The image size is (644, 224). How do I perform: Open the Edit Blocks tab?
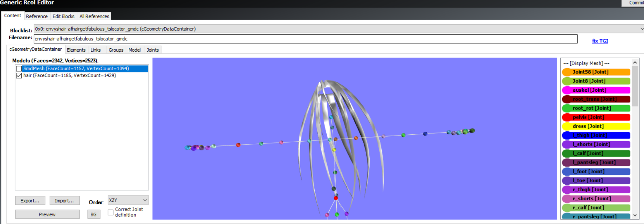click(x=63, y=16)
